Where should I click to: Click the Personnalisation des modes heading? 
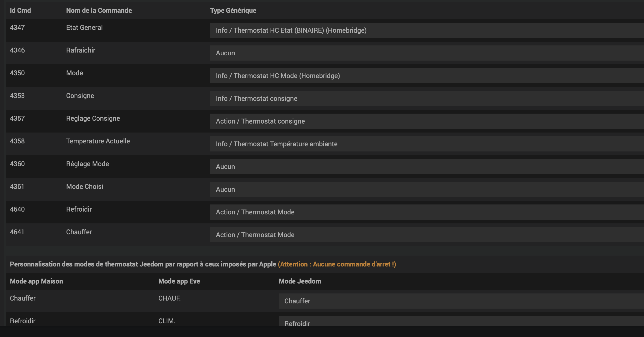[143, 264]
